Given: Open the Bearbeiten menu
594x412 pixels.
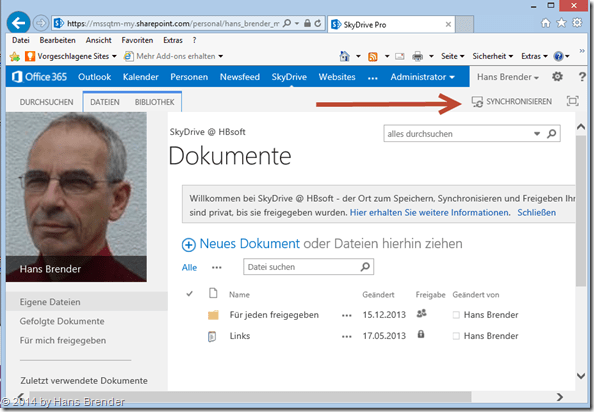Looking at the screenshot, I should (x=57, y=40).
